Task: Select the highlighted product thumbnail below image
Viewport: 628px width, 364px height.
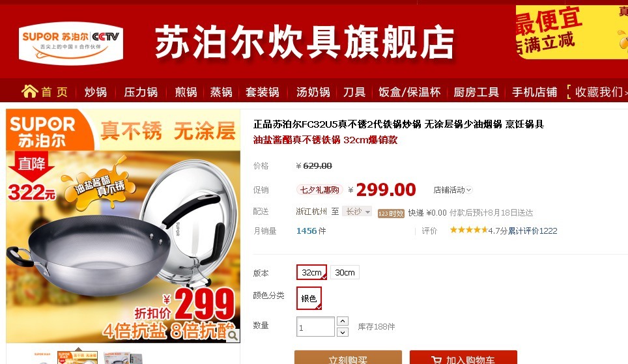Action: [x=78, y=357]
